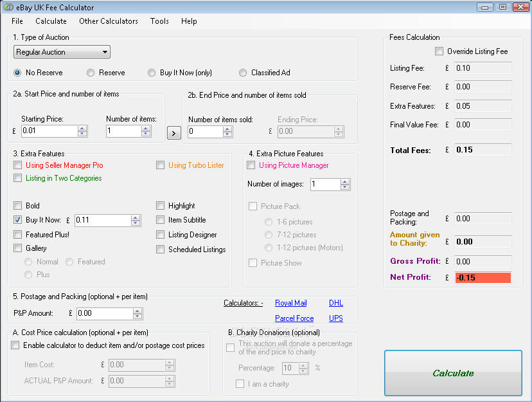Viewport: 532px width, 402px height.
Task: Open the Tools menu
Action: coord(159,21)
